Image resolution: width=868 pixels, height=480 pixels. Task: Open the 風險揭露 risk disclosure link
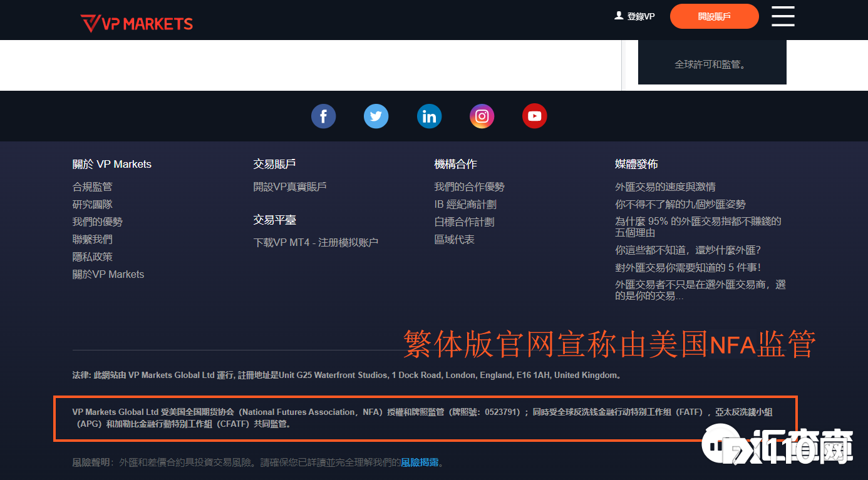click(420, 462)
